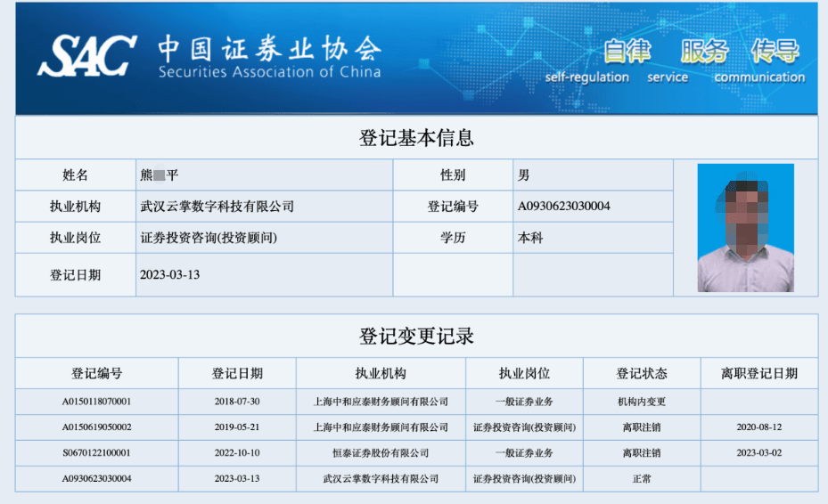
Task: Select registration number A0150118070001
Action: click(96, 402)
